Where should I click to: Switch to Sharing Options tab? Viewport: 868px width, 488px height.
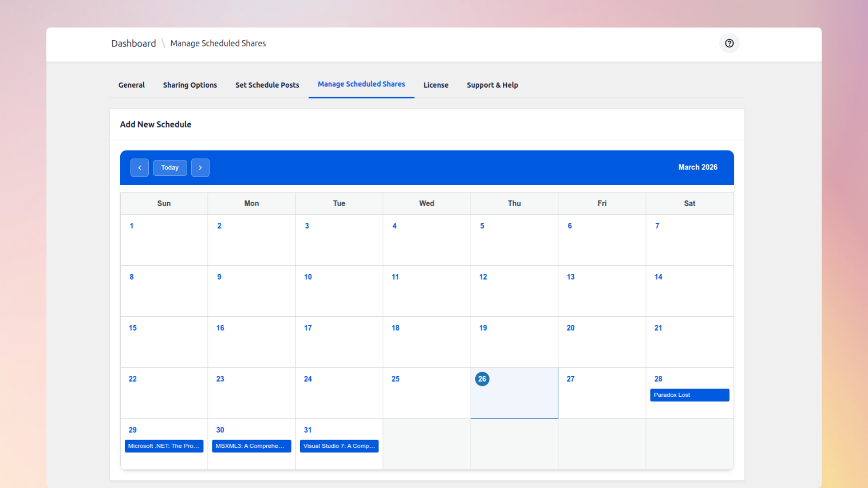point(190,85)
